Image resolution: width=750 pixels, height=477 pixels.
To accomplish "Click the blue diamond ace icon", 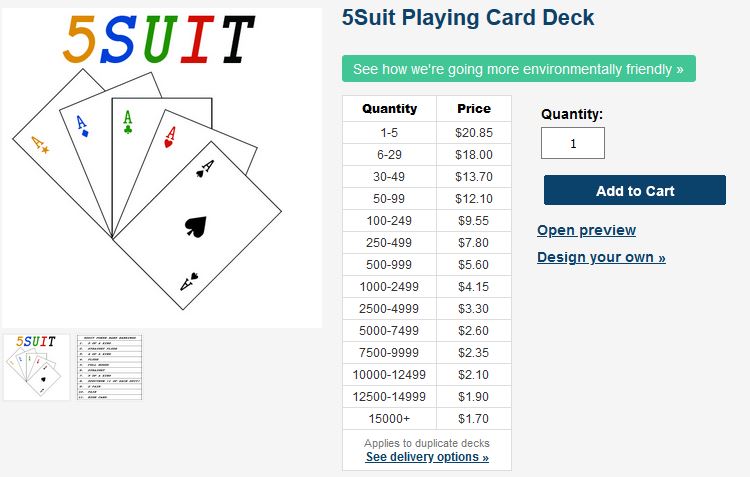I will pyautogui.click(x=83, y=126).
